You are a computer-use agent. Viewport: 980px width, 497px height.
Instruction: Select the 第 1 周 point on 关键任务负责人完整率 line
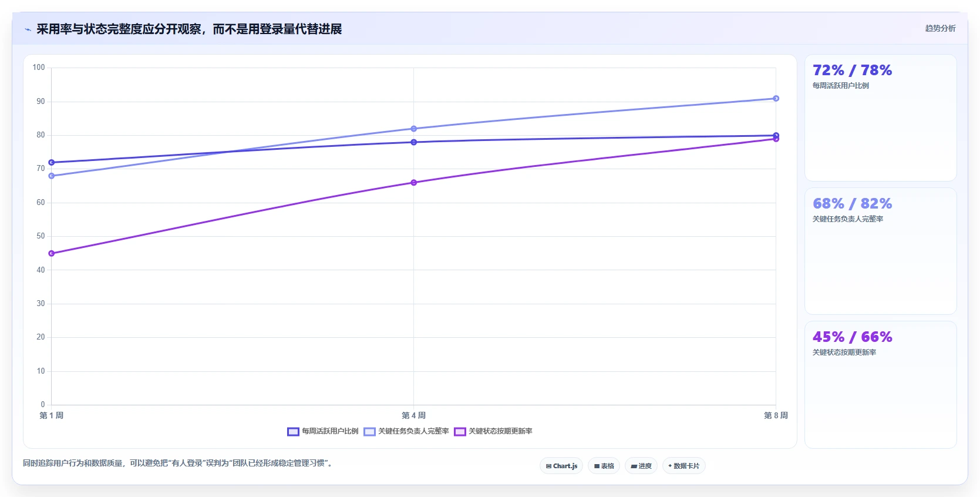[52, 176]
